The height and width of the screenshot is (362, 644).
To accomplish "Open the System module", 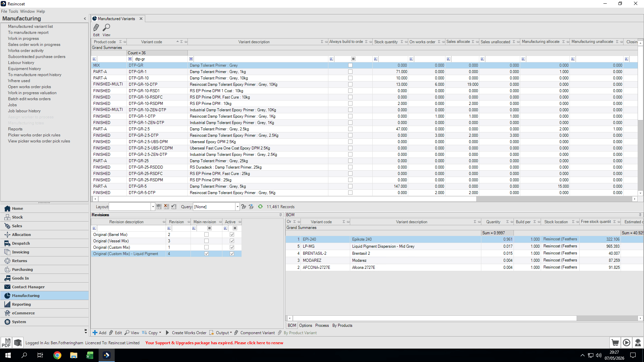I will (x=44, y=322).
